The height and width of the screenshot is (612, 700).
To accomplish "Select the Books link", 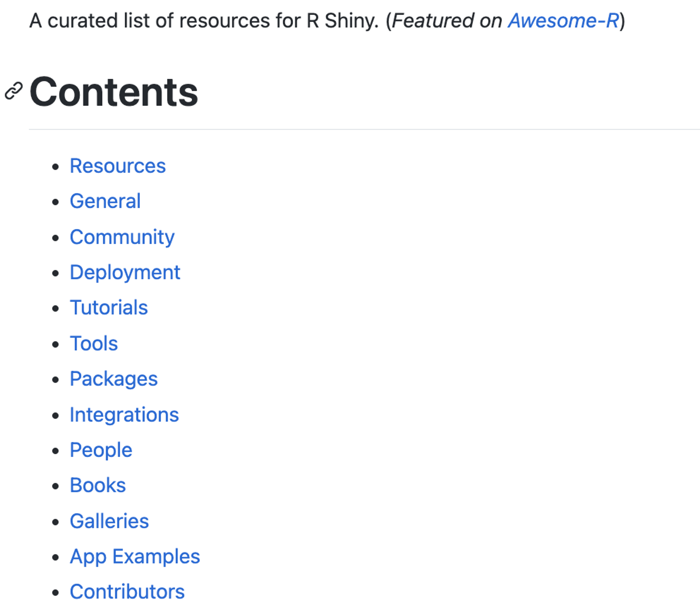I will pyautogui.click(x=98, y=485).
